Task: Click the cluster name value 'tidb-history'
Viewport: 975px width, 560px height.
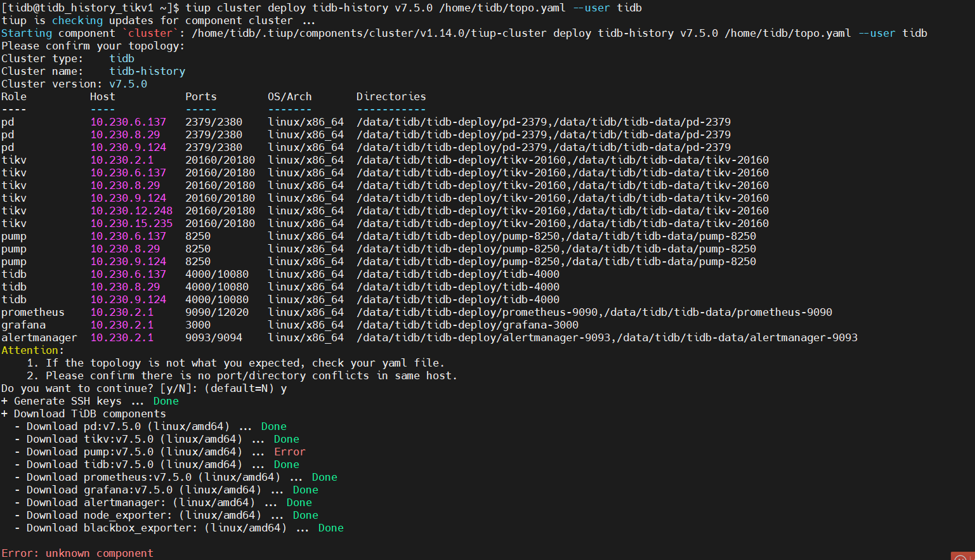Action: point(147,71)
